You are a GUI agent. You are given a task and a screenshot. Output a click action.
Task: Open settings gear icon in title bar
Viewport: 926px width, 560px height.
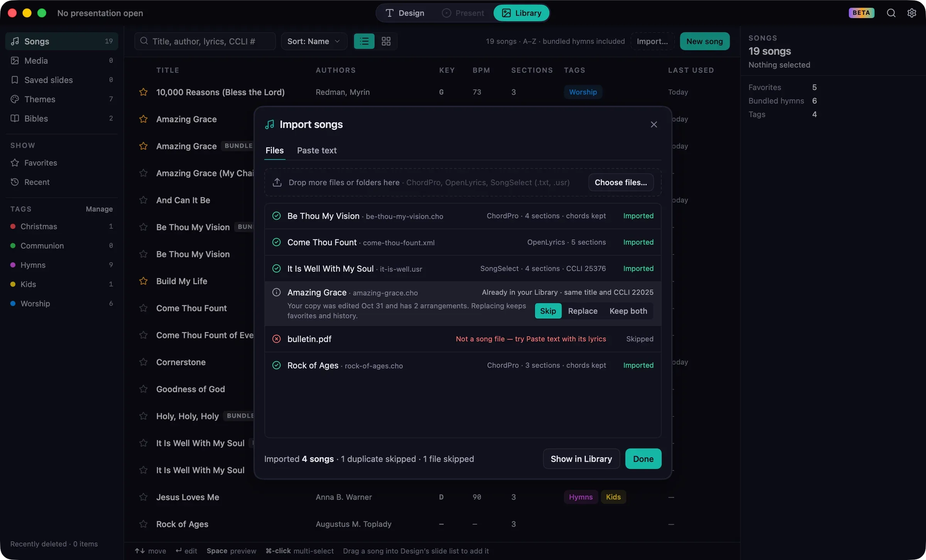pyautogui.click(x=911, y=13)
